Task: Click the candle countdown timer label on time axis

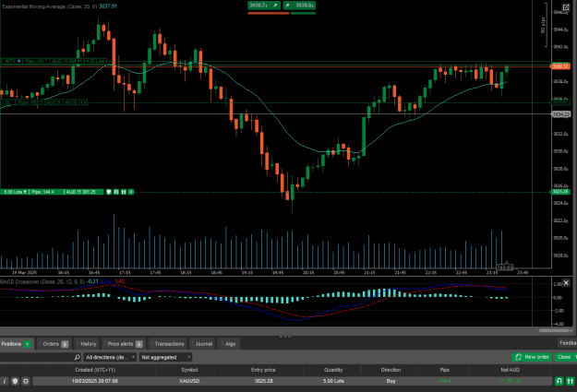Action: click(505, 267)
